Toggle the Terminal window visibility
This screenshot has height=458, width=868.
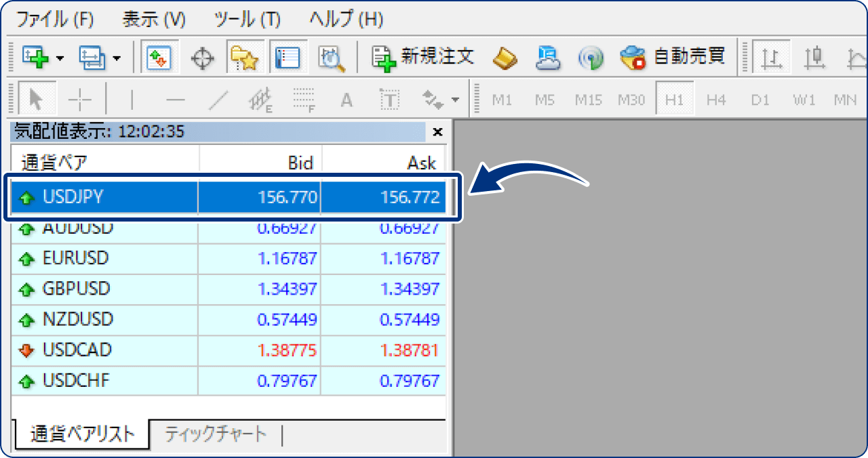[288, 57]
